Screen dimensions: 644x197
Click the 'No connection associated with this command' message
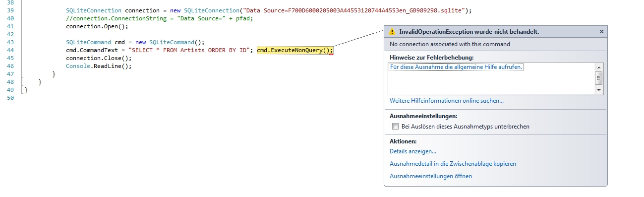coord(450,44)
